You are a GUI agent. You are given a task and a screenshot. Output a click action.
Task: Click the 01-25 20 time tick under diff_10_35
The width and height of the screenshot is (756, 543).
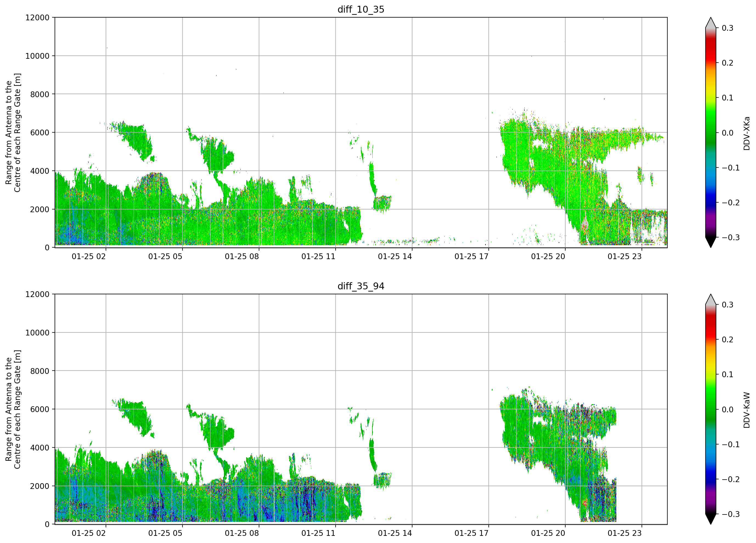[x=548, y=256]
